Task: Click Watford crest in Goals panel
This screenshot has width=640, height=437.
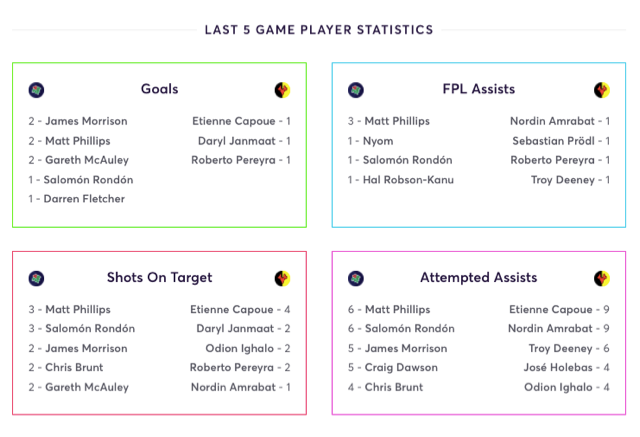Action: point(282,90)
